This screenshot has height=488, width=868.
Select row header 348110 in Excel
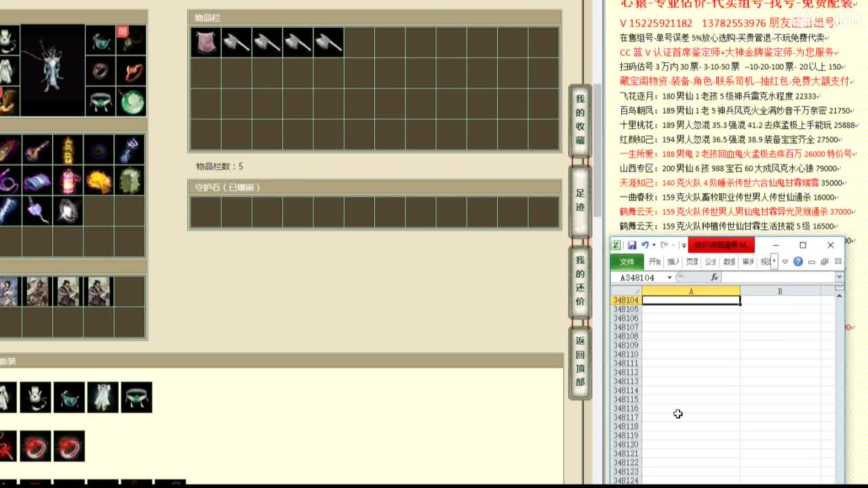point(626,354)
